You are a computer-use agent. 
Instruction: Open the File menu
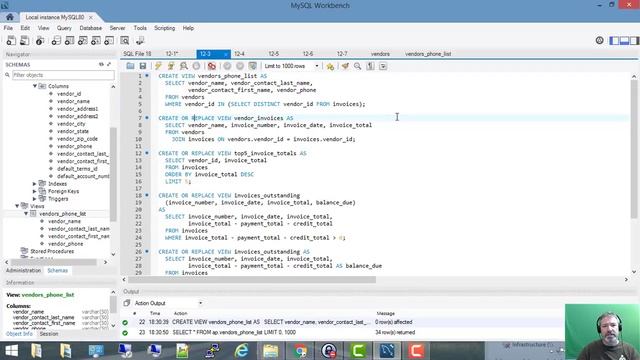(8, 28)
